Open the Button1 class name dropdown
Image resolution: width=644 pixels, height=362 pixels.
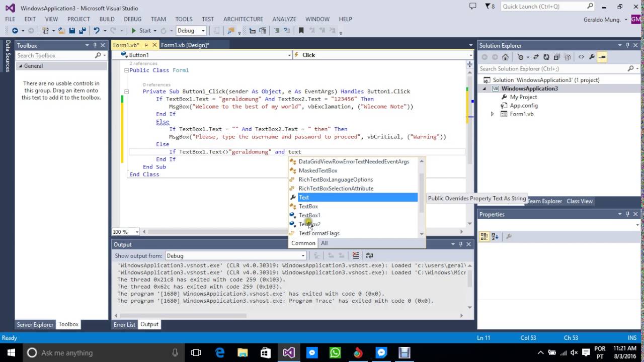click(x=289, y=55)
